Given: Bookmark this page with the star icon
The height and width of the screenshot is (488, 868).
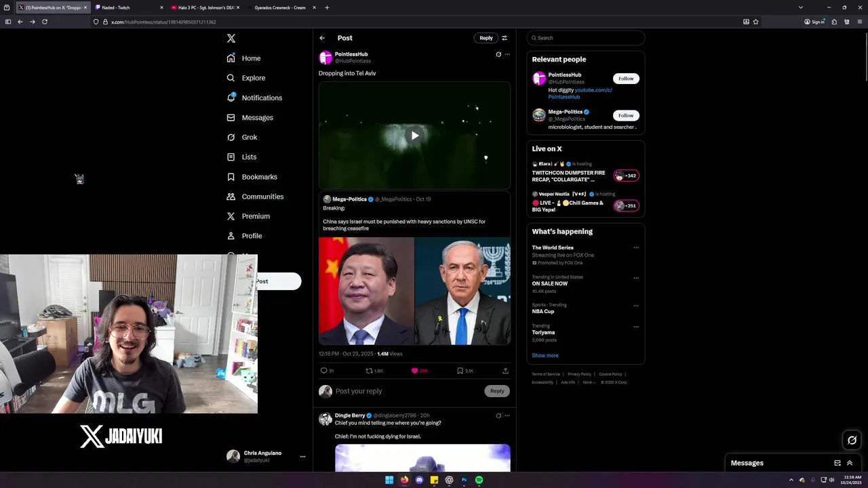Looking at the screenshot, I should pyautogui.click(x=755, y=22).
